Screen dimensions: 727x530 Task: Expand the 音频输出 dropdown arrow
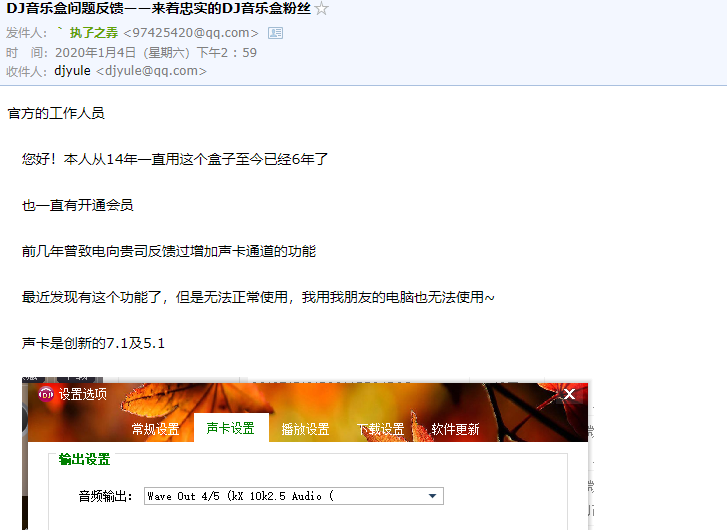[432, 496]
